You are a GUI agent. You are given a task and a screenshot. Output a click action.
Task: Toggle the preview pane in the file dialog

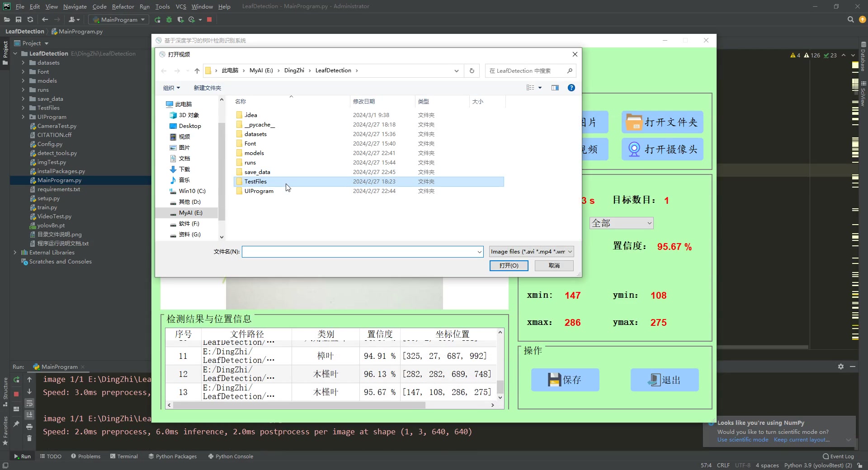click(x=555, y=88)
